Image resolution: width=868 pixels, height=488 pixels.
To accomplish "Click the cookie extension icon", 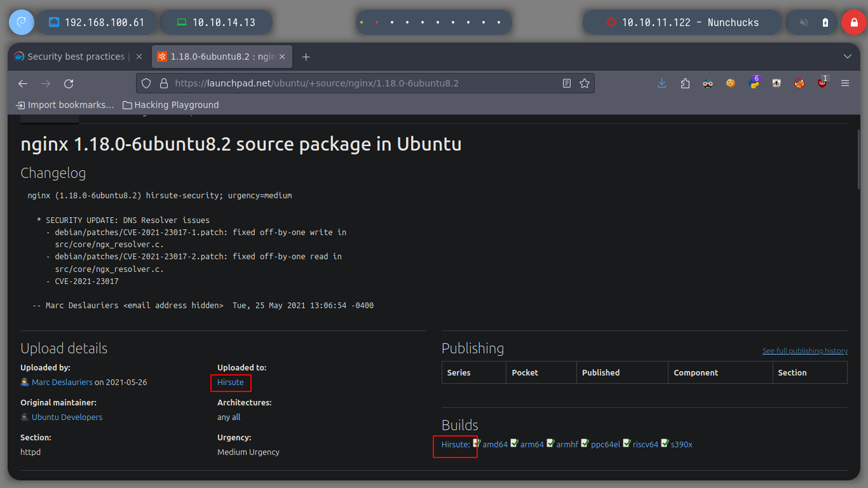I will 731,83.
